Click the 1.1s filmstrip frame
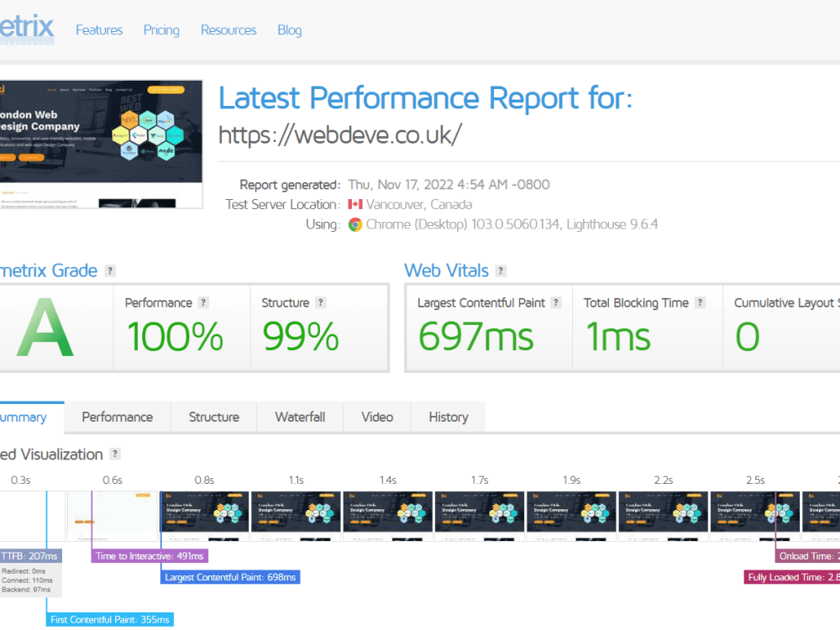The image size is (840, 630). [x=297, y=516]
